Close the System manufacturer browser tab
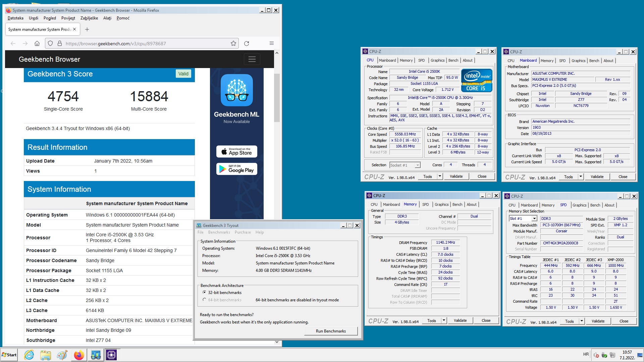This screenshot has width=644, height=362. (74, 29)
